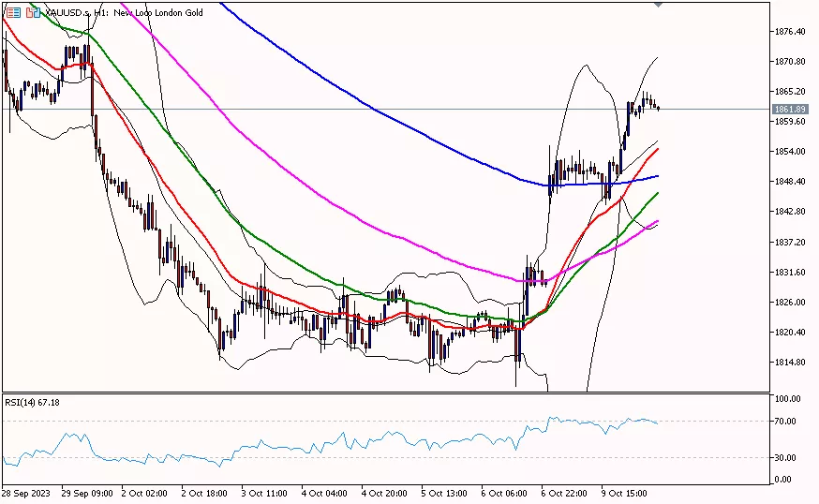Click the RSI(14) 67.18 indicator label
The width and height of the screenshot is (819, 504).
(33, 402)
